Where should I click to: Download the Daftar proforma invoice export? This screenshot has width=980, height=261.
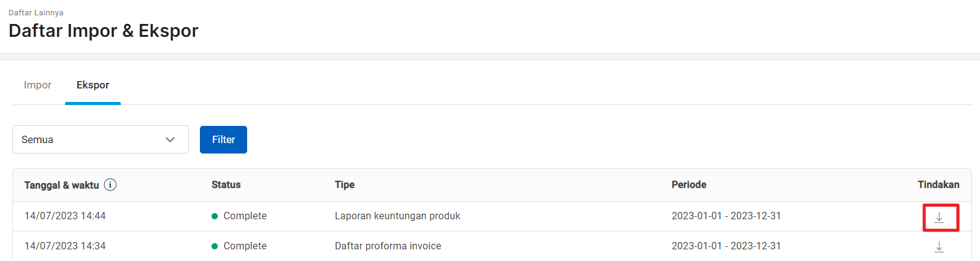tap(939, 247)
